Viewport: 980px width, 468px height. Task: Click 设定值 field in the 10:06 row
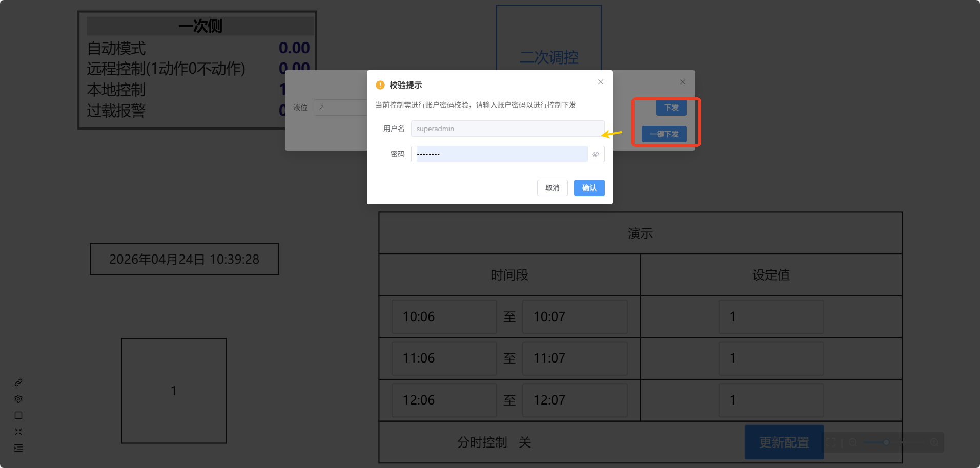[x=771, y=317]
